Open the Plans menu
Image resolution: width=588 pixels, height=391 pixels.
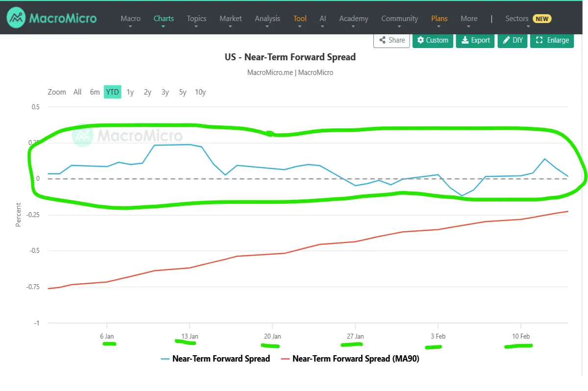tap(440, 19)
